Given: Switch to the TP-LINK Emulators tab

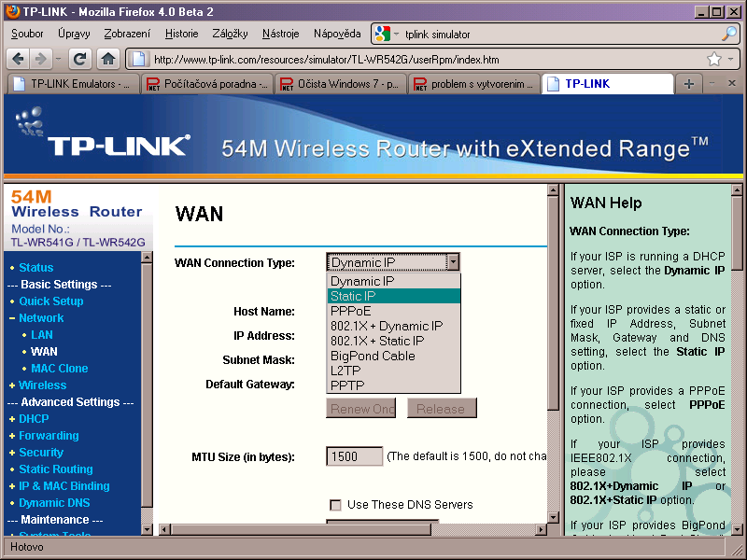Looking at the screenshot, I should pyautogui.click(x=73, y=84).
